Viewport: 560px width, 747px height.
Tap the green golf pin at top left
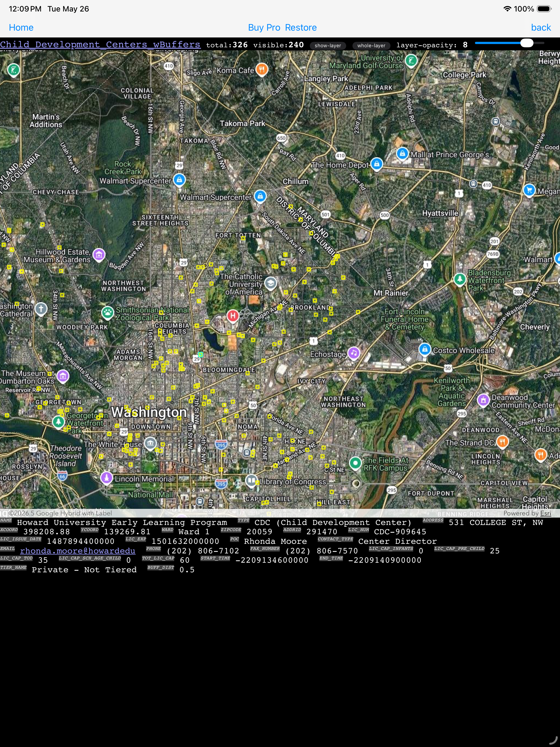tap(13, 70)
